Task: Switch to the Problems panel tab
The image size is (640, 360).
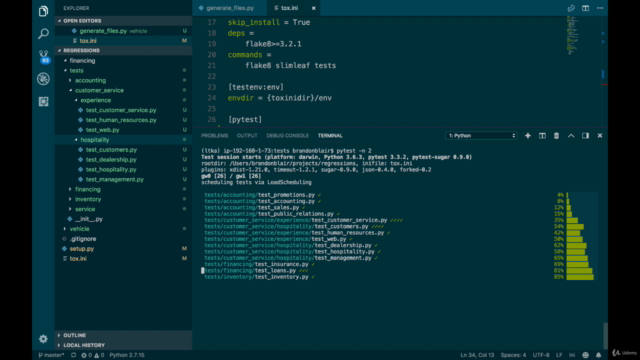Action: point(214,136)
